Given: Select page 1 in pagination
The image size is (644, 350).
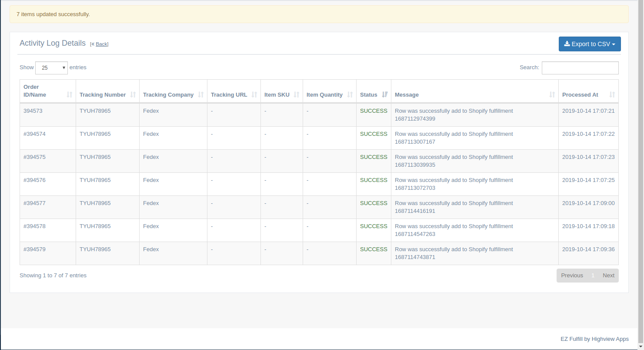Looking at the screenshot, I should pos(593,276).
